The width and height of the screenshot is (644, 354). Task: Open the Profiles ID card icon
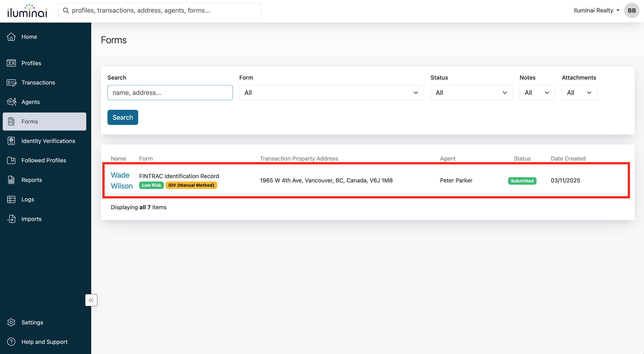click(x=11, y=63)
